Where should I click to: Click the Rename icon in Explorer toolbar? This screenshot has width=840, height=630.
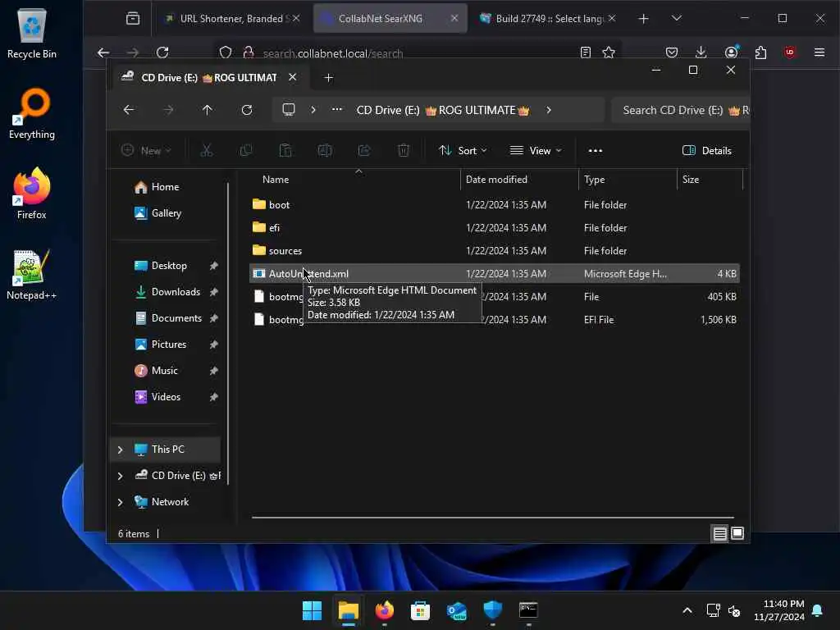coord(325,151)
